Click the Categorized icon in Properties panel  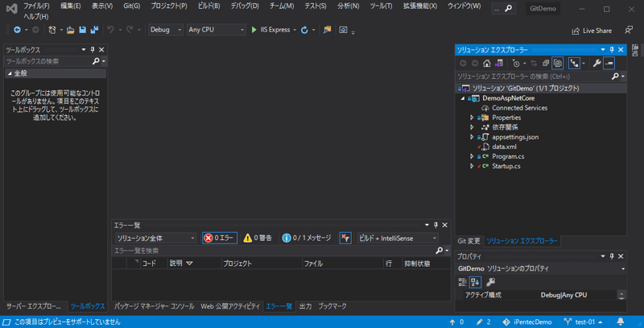point(462,282)
